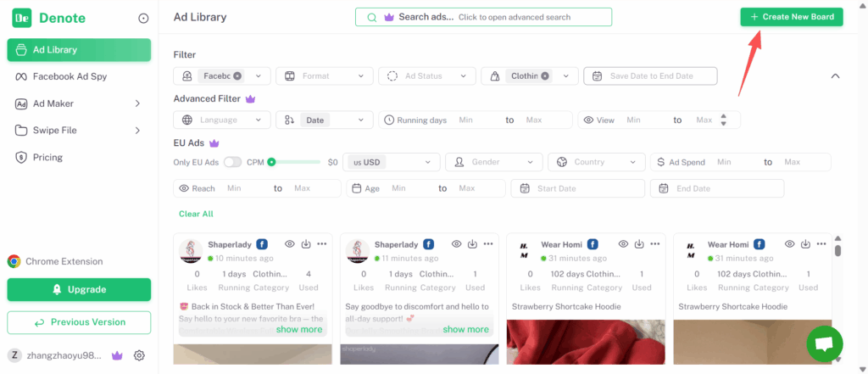Image resolution: width=868 pixels, height=374 pixels.
Task: Collapse the filter panel with chevron
Action: pyautogui.click(x=835, y=76)
